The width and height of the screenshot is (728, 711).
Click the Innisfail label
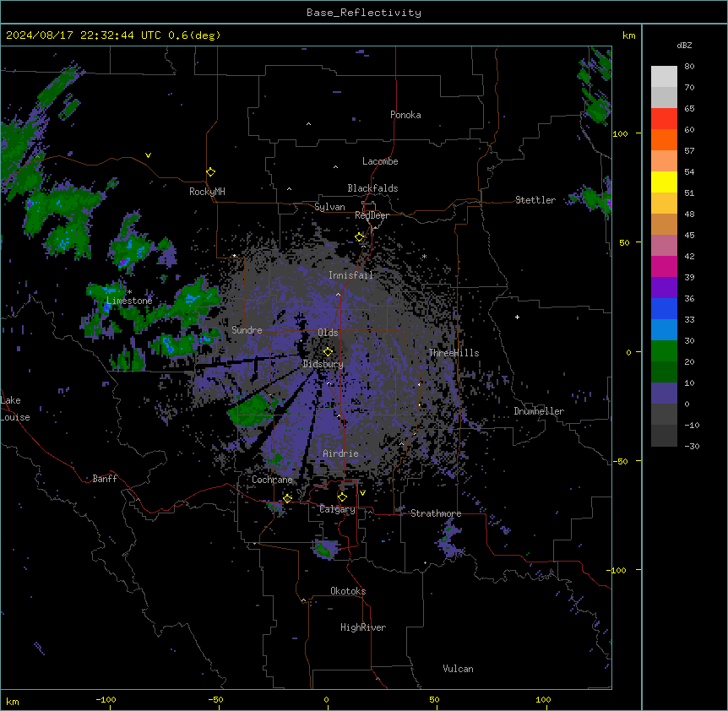[350, 275]
